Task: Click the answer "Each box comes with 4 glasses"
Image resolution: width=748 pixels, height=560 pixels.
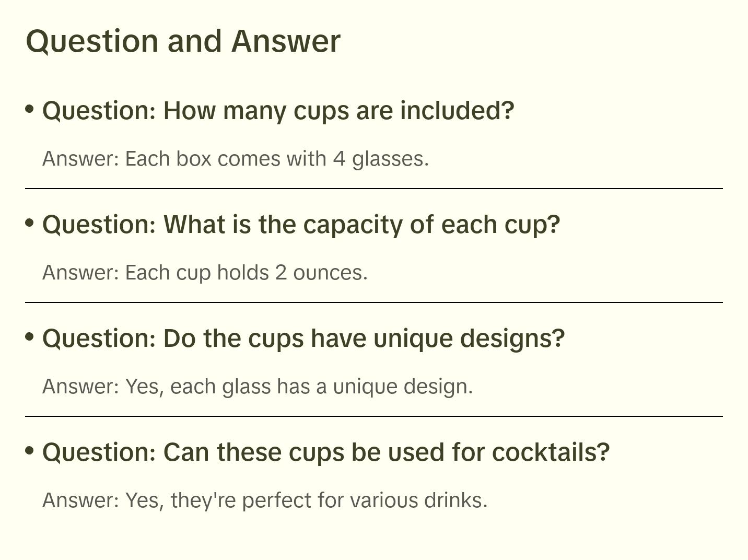Action: 235,159
